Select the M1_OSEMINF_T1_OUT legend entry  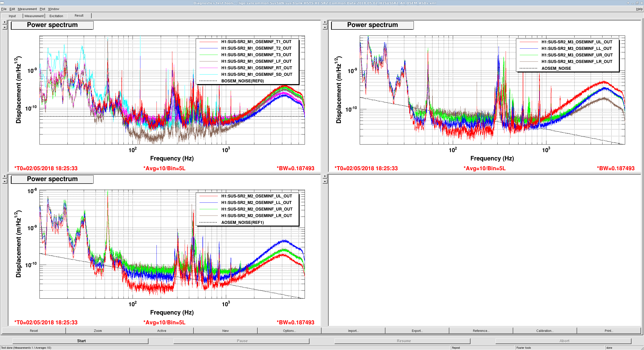245,42
